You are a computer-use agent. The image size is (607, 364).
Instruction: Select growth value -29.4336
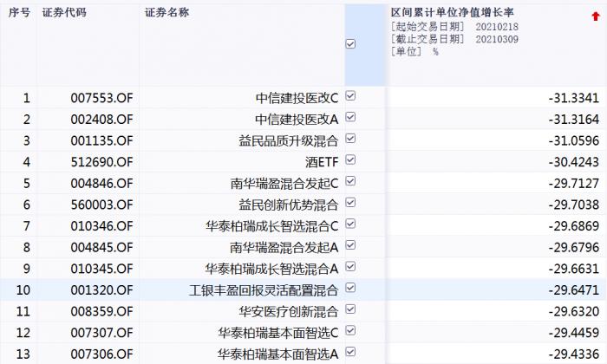pos(574,354)
